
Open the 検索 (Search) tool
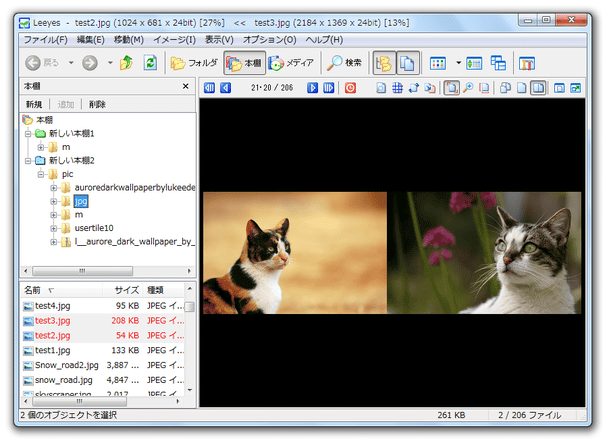(344, 63)
